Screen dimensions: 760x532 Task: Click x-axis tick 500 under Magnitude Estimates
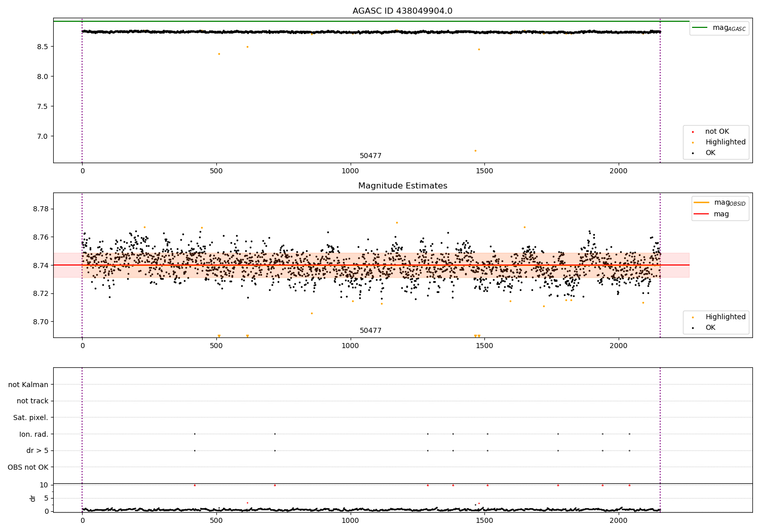click(x=216, y=346)
